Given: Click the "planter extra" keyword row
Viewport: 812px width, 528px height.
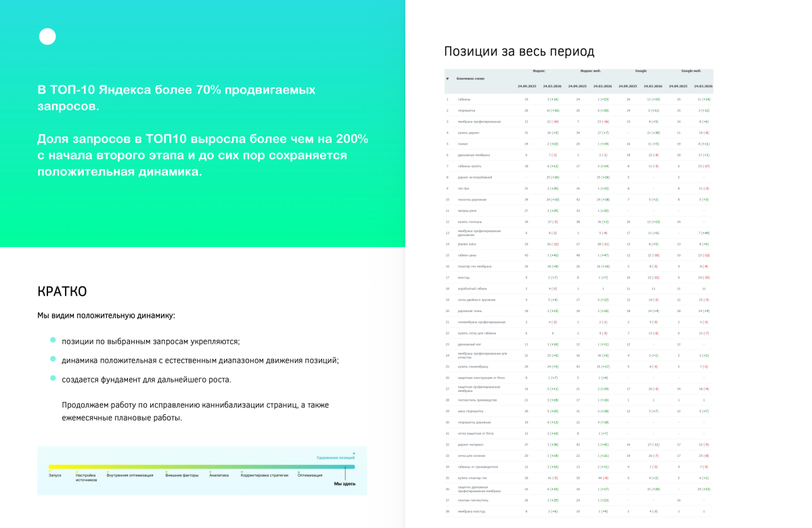Looking at the screenshot, I should pos(467,244).
